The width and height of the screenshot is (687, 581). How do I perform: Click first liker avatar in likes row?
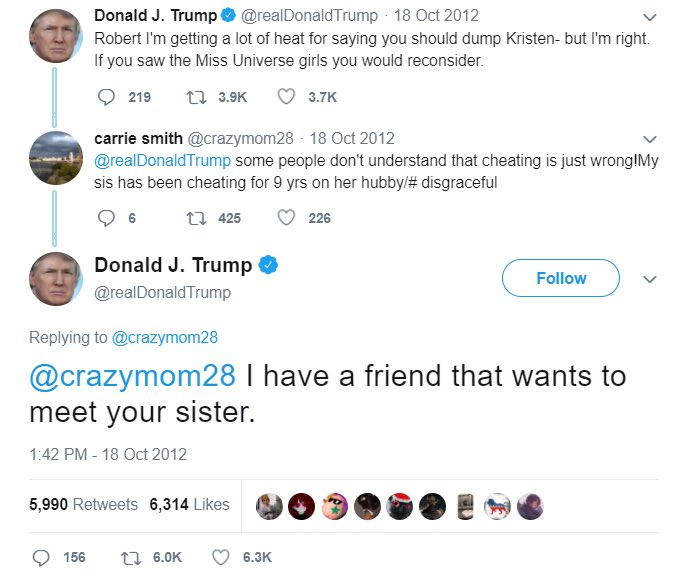269,507
